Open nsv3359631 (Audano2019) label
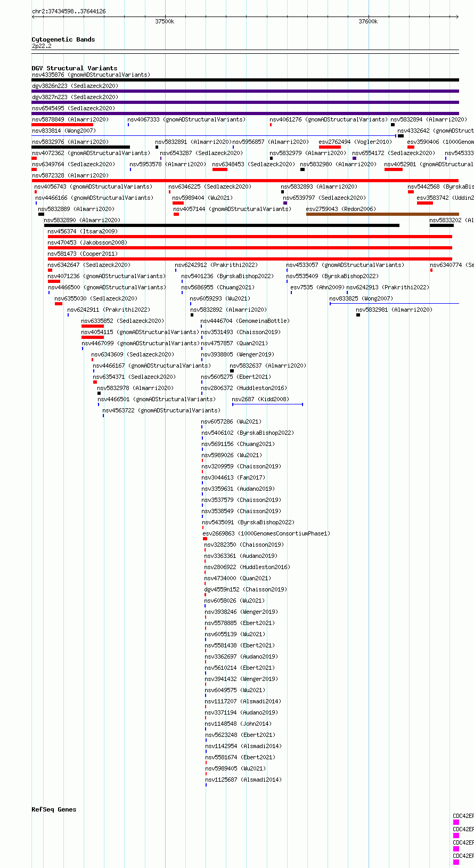The image size is (474, 868). point(238,489)
